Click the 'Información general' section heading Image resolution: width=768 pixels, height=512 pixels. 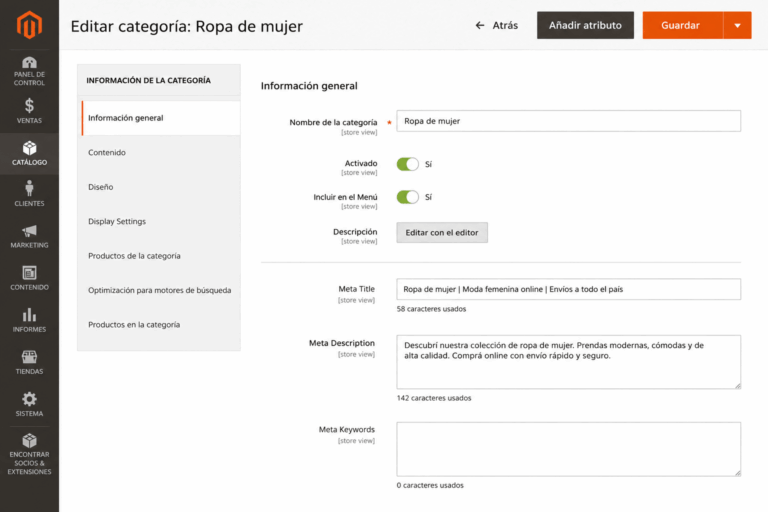[x=309, y=86]
